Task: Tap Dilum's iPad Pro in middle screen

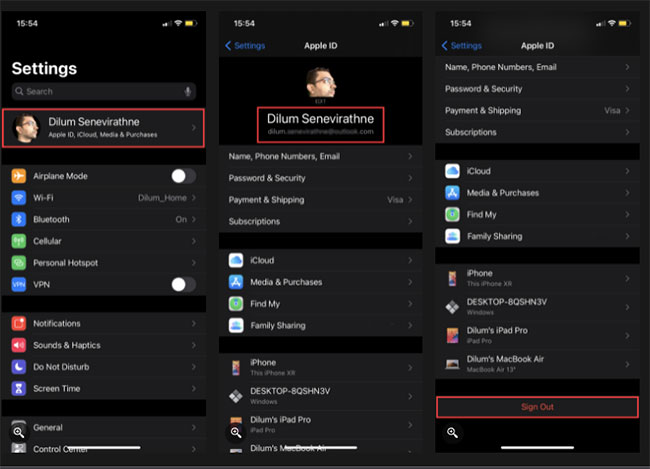Action: point(320,425)
